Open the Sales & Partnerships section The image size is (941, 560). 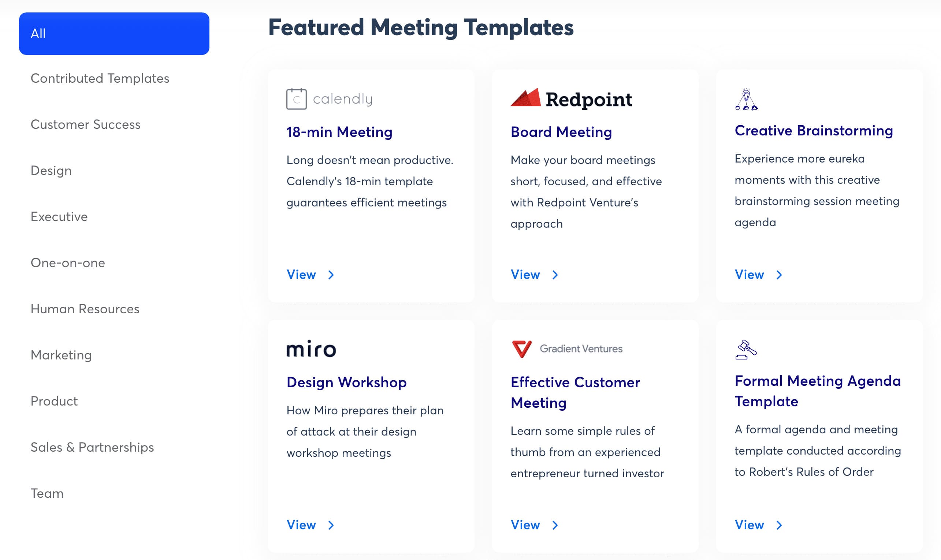click(92, 447)
